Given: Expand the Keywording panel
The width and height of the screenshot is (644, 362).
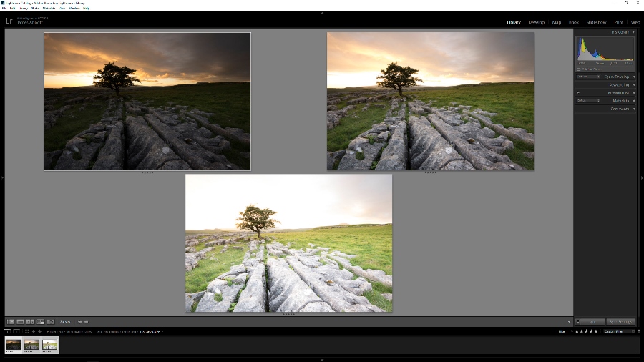Looking at the screenshot, I should point(633,85).
